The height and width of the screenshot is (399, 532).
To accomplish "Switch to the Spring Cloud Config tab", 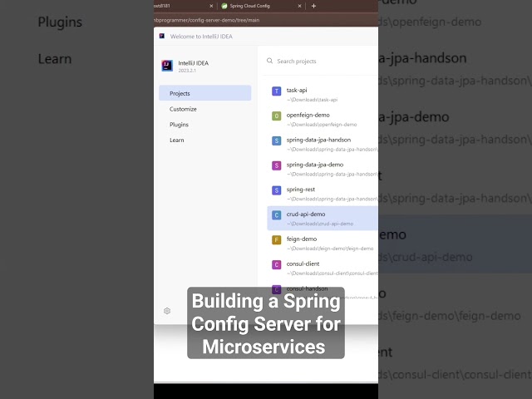I will click(x=249, y=6).
